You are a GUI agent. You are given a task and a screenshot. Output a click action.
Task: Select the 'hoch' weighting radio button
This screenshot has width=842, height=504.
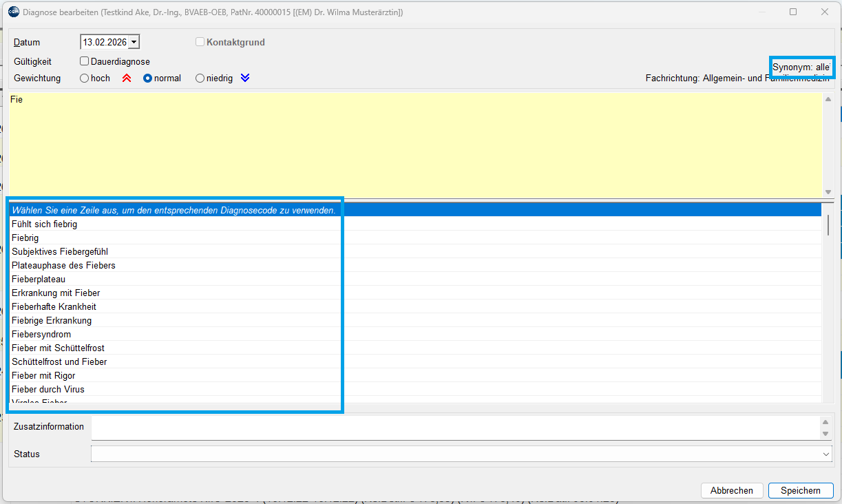point(85,78)
